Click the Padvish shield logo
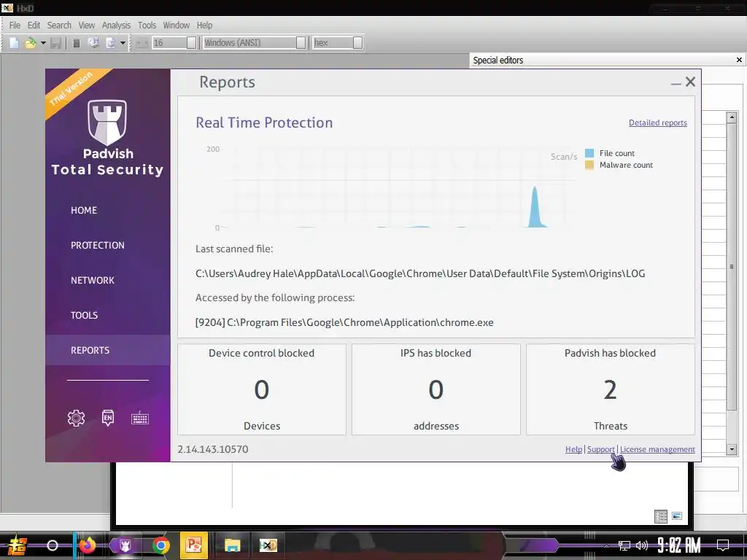 coord(107,122)
